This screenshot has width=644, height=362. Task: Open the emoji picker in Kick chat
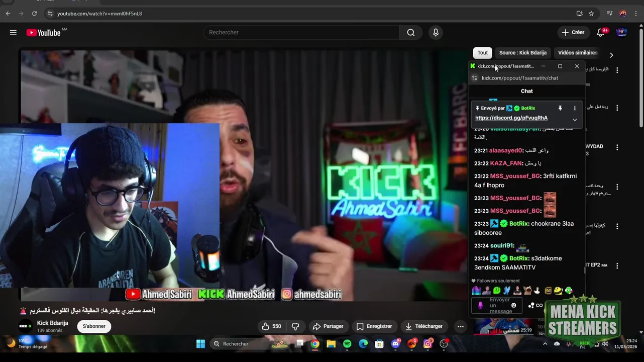(513, 305)
